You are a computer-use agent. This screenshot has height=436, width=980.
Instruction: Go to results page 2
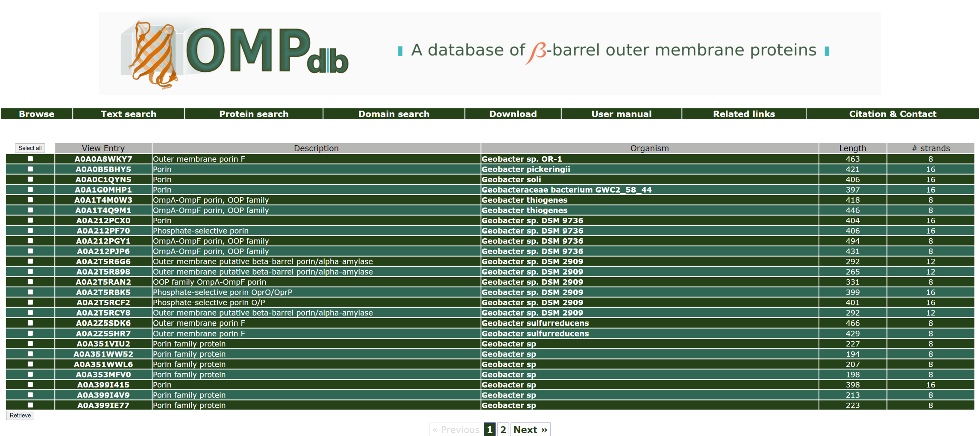(x=503, y=430)
